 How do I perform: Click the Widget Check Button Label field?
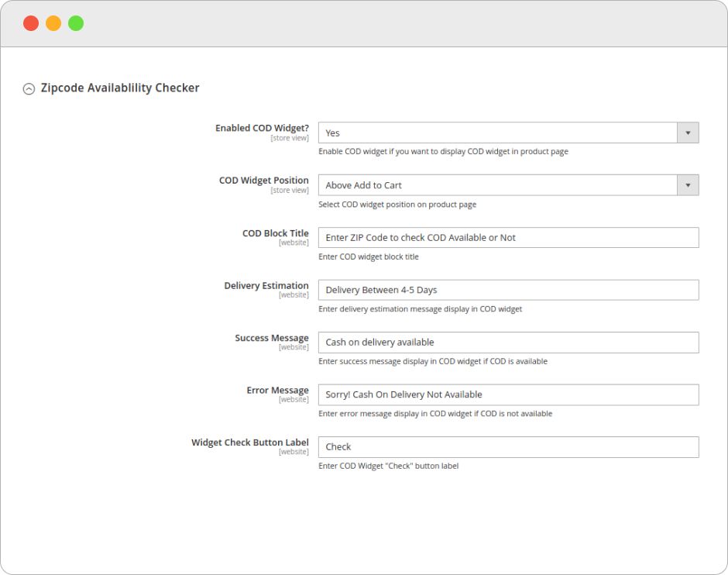pos(508,447)
